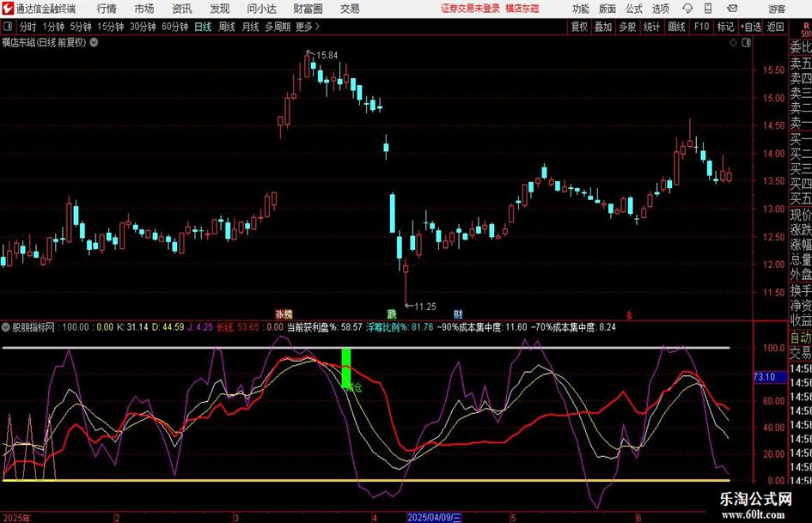Expand the chart title dropdown arrow
This screenshot has width=812, height=523.
click(x=94, y=42)
